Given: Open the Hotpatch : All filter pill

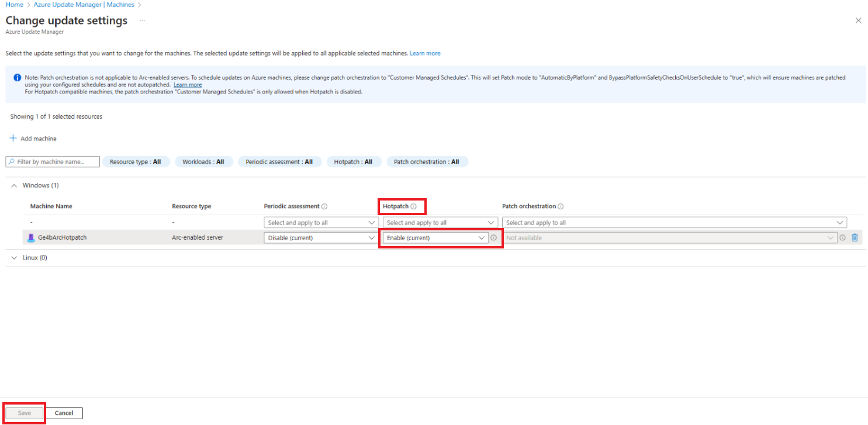Looking at the screenshot, I should click(354, 162).
